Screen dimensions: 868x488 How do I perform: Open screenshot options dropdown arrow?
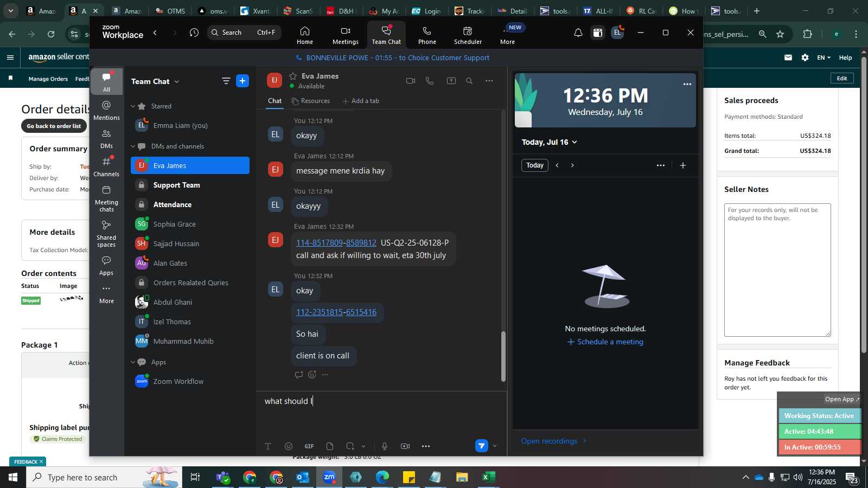pyautogui.click(x=363, y=446)
